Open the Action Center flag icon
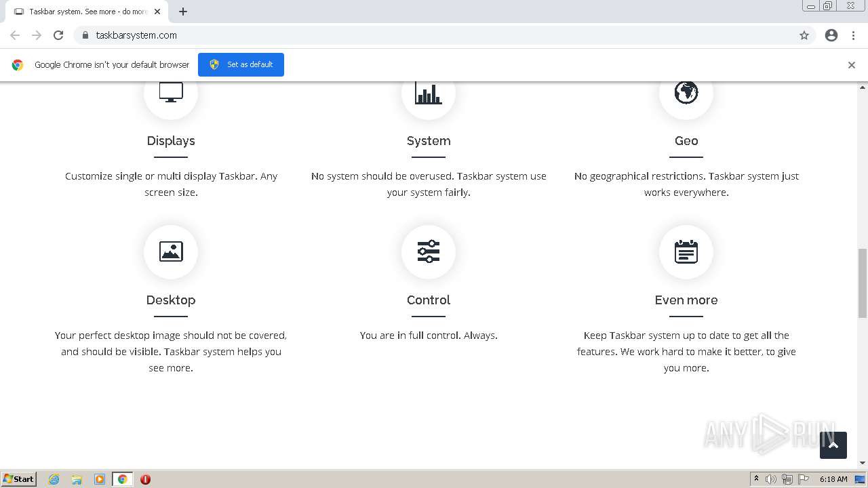 804,479
